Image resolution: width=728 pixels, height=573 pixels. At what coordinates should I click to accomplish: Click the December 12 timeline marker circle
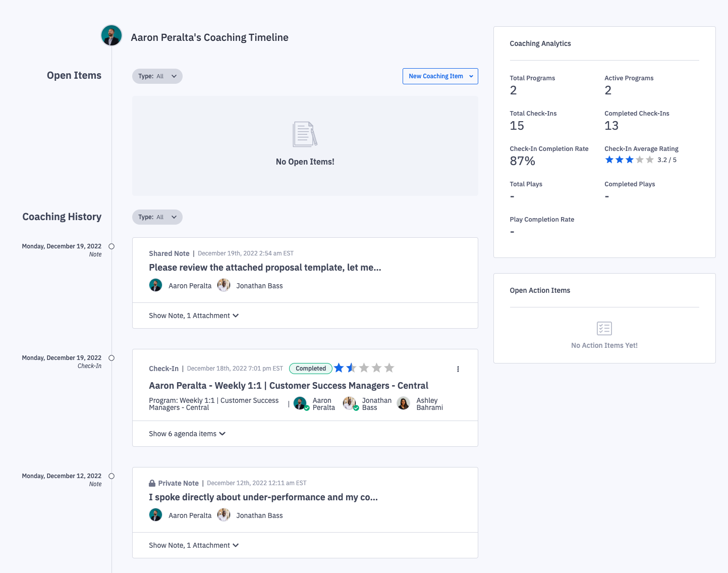(111, 476)
